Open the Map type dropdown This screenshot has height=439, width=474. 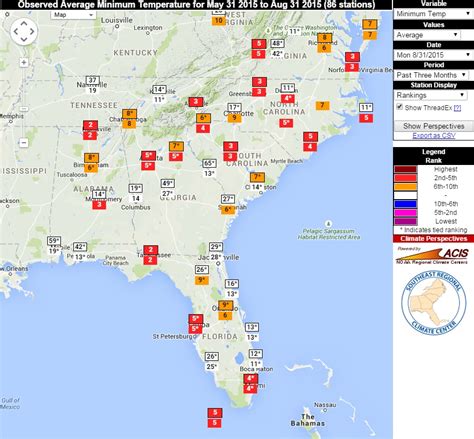coord(73,15)
